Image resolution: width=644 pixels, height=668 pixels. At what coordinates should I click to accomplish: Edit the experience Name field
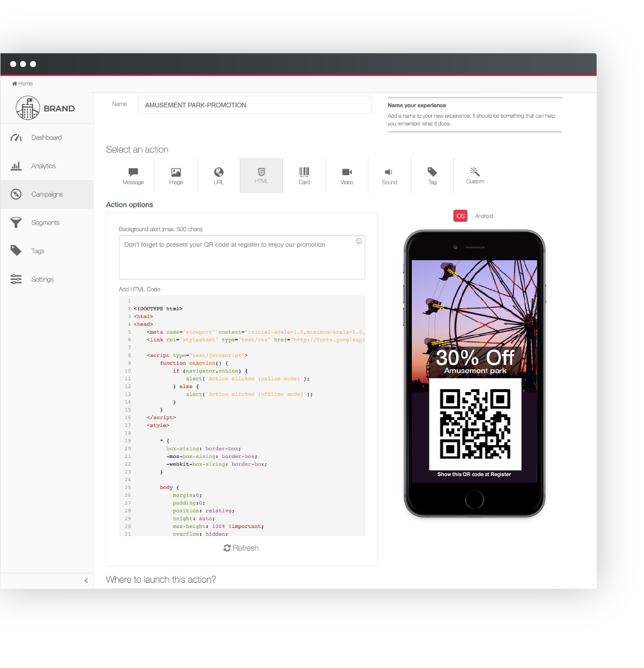click(x=255, y=105)
